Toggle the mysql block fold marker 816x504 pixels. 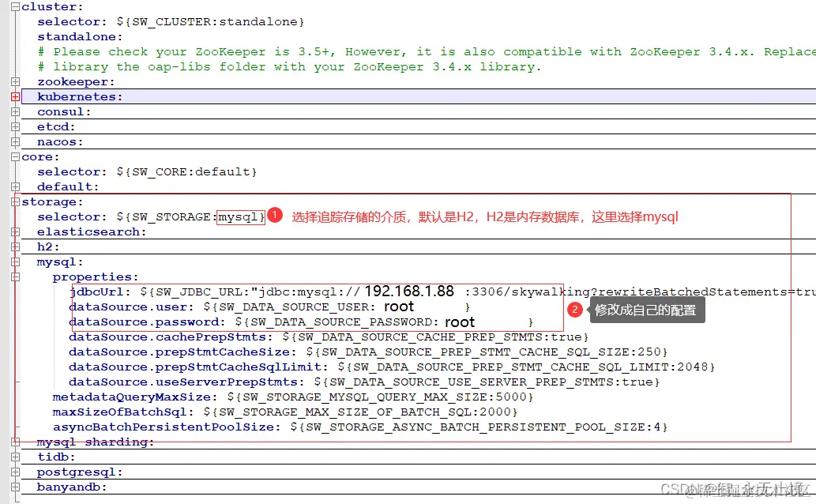point(16,262)
